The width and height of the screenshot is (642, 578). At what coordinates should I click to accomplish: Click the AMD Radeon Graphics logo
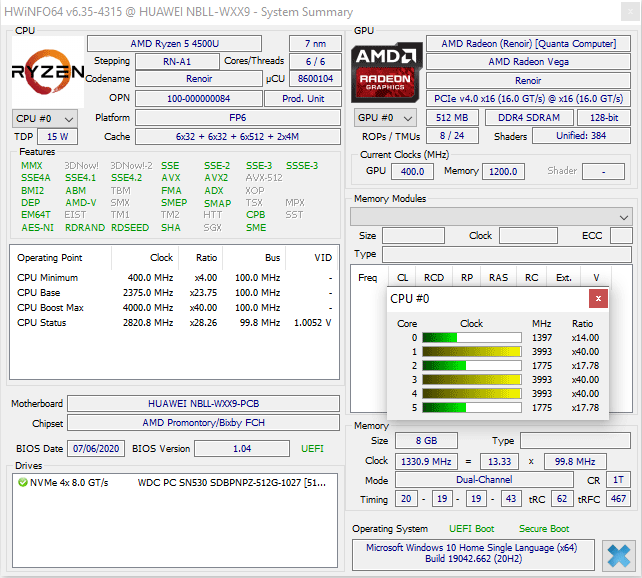[387, 72]
